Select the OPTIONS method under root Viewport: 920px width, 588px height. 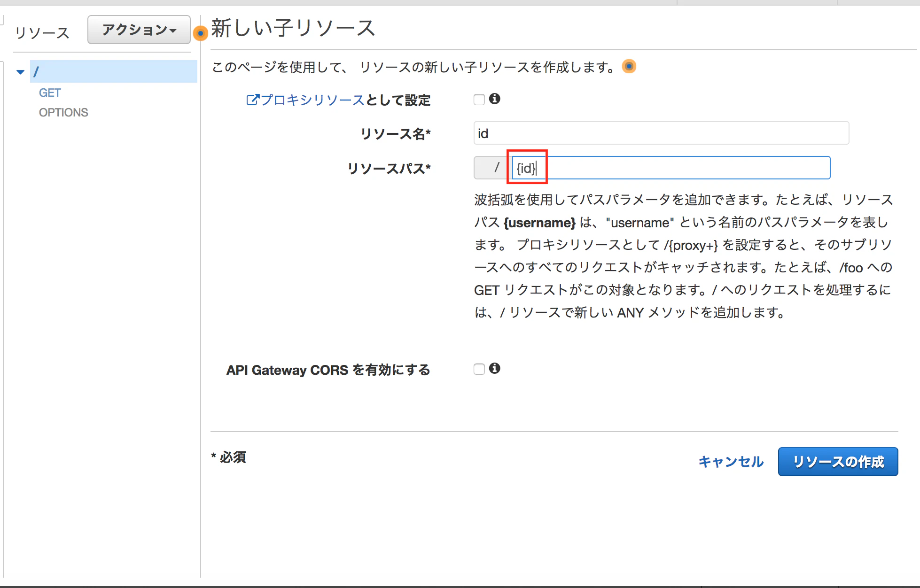click(63, 112)
